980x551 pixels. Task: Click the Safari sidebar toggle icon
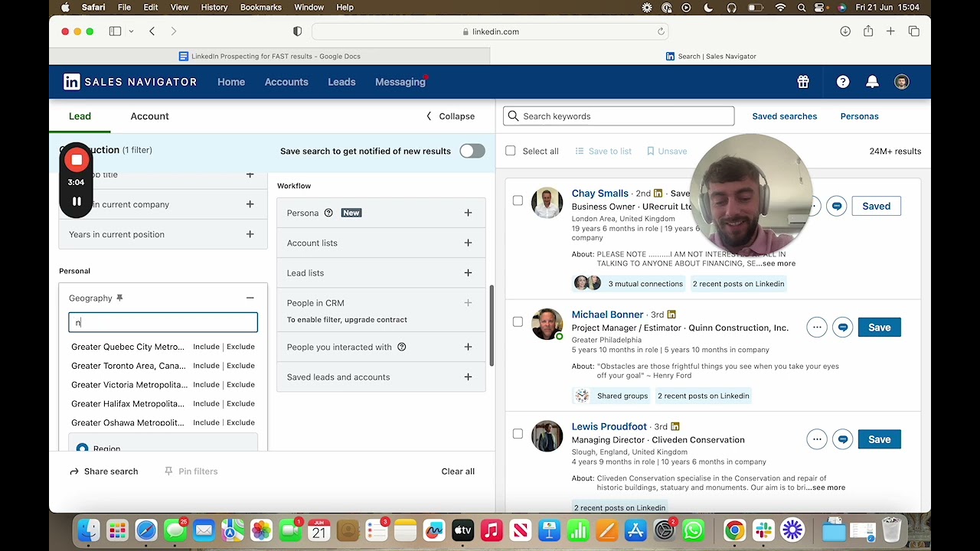(x=115, y=31)
